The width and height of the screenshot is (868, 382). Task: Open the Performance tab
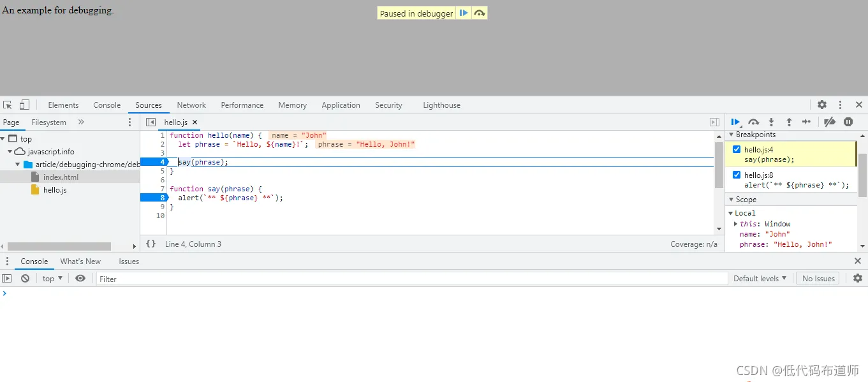[242, 105]
